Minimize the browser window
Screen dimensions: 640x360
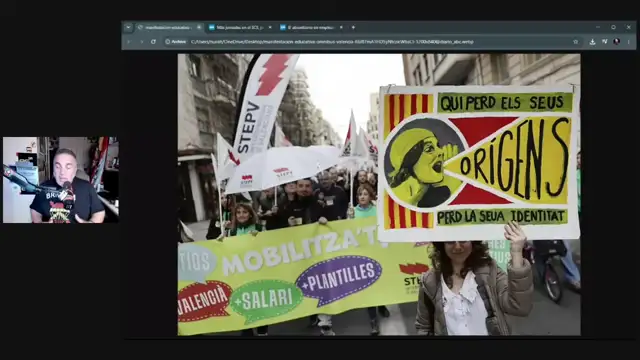click(598, 27)
